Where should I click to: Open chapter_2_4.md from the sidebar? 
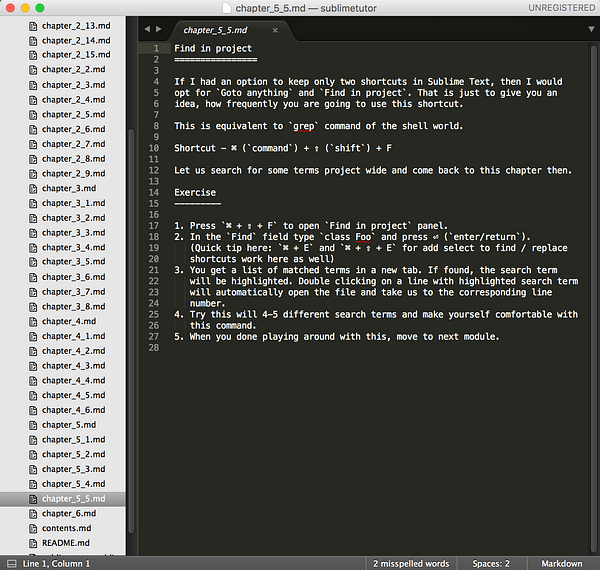tap(73, 99)
